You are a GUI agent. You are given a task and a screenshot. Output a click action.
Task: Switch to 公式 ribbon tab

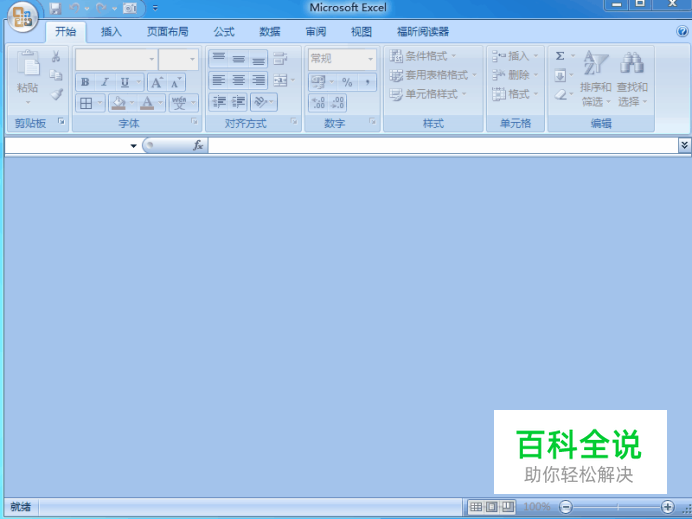(x=224, y=32)
